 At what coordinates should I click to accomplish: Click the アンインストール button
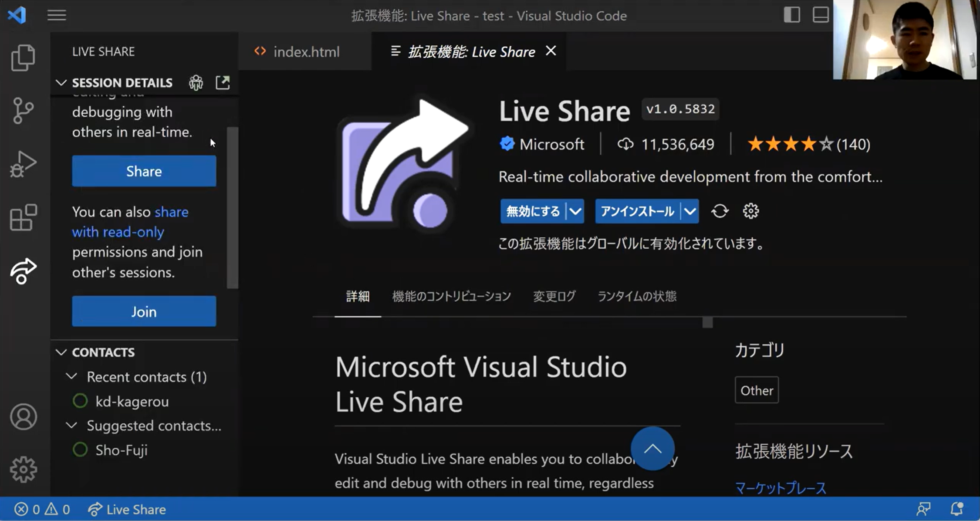[637, 211]
